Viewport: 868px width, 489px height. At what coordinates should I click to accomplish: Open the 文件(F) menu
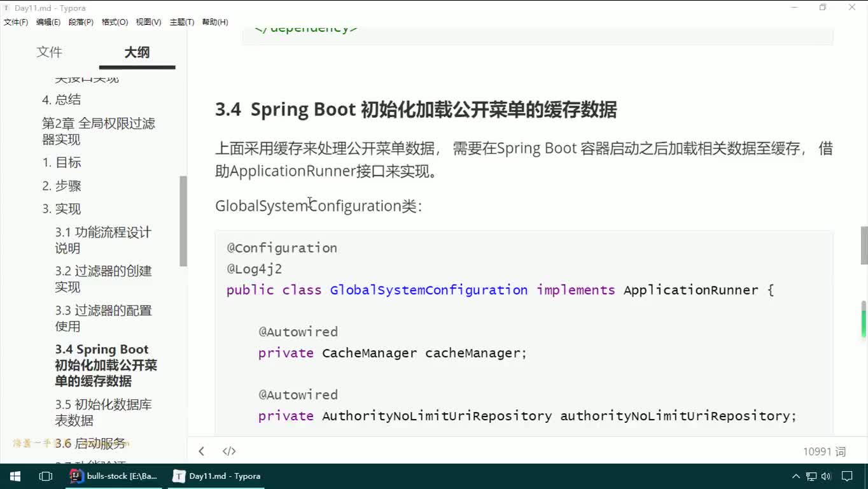click(16, 22)
